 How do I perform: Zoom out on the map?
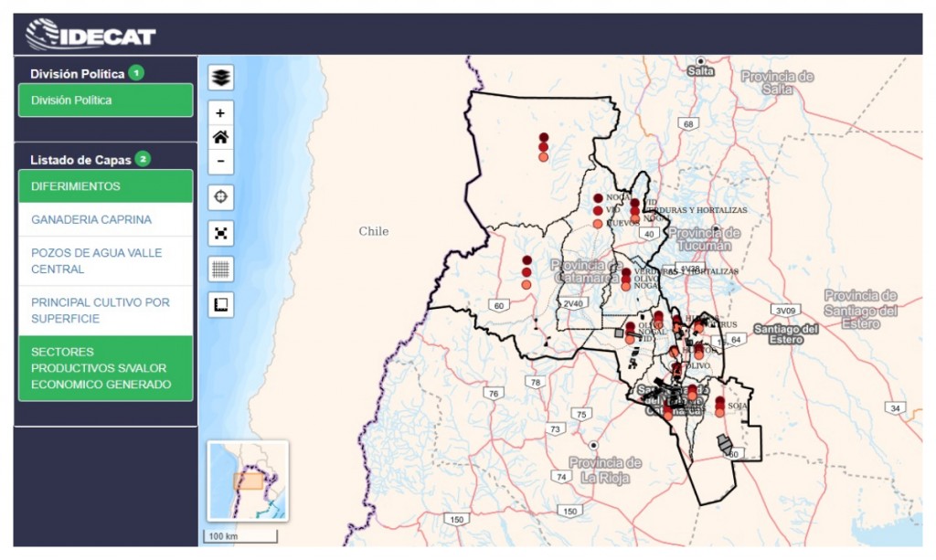220,163
